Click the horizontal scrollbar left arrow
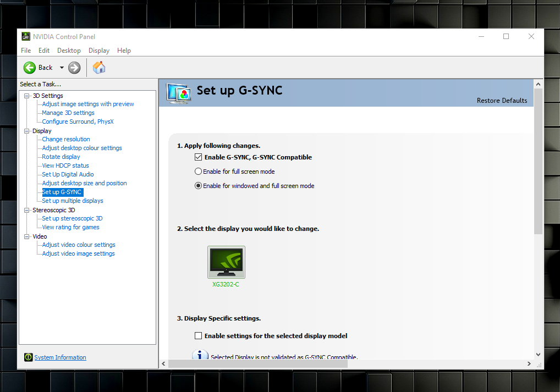The image size is (560, 392). click(x=163, y=364)
